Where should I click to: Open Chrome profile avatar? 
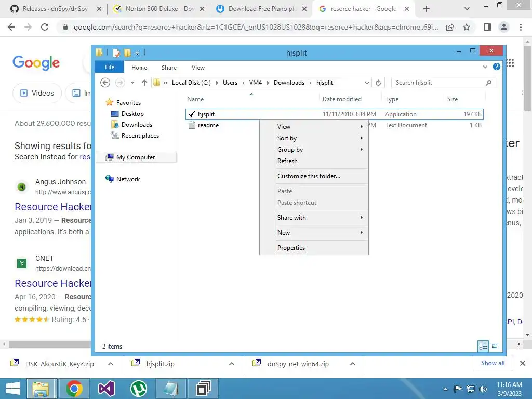point(504,27)
